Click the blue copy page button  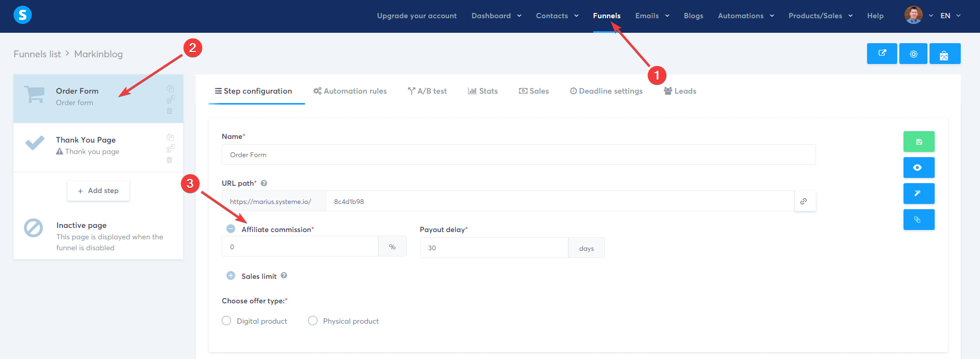[919, 220]
